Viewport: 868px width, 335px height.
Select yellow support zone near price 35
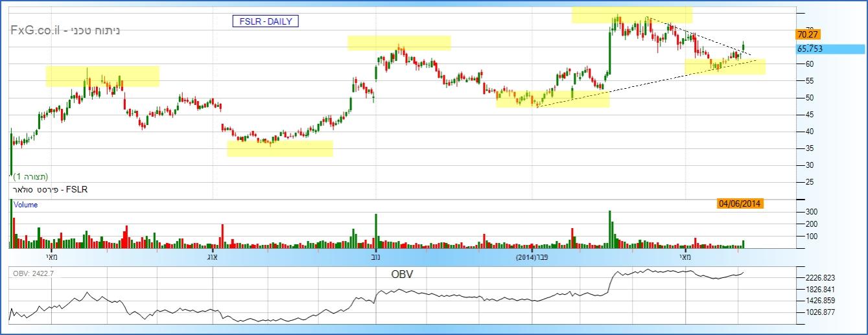279,149
